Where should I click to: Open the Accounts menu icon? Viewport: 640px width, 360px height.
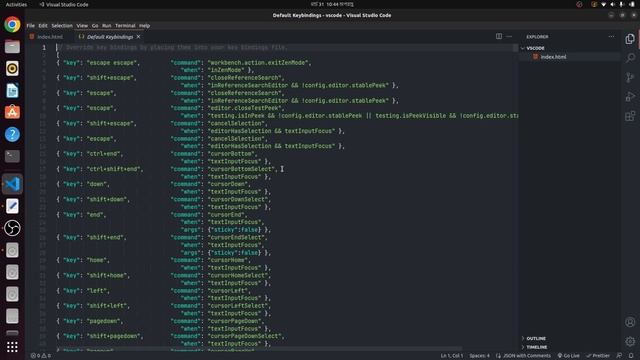(630, 322)
